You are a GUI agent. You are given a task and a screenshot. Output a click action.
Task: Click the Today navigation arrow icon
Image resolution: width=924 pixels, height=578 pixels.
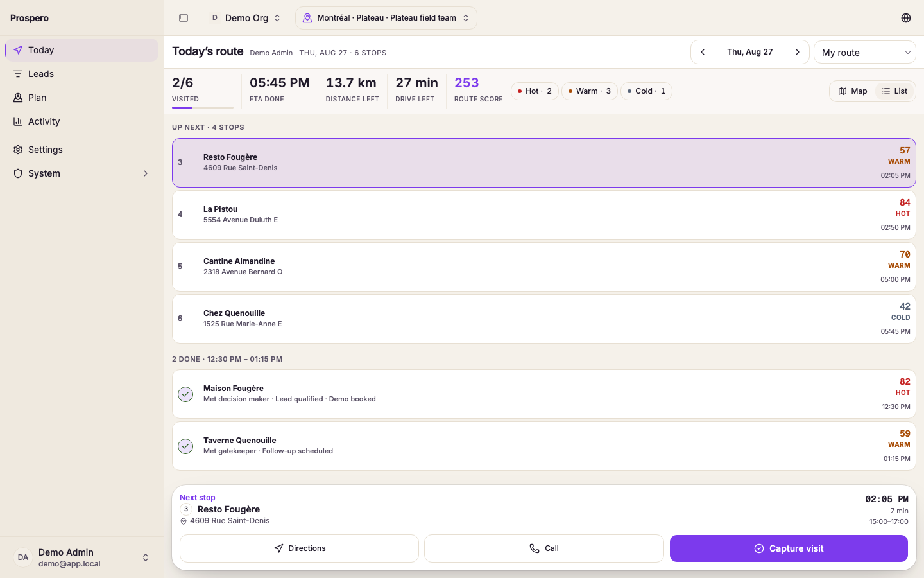coord(18,50)
